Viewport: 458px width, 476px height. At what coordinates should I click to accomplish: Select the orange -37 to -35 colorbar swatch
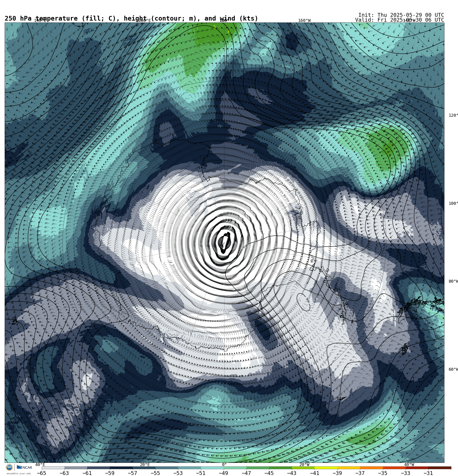click(371, 468)
